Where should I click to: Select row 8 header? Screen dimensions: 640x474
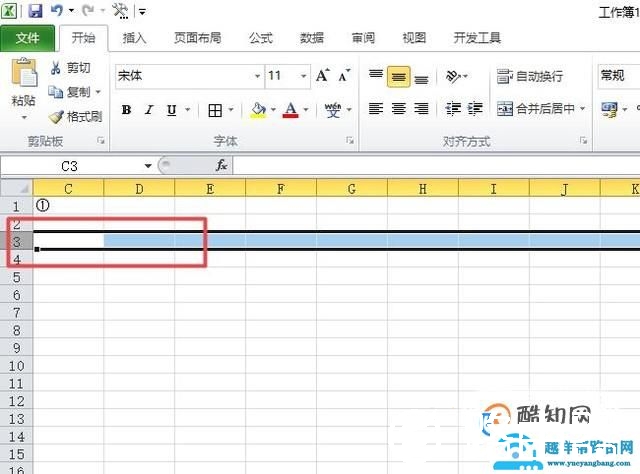pos(16,330)
